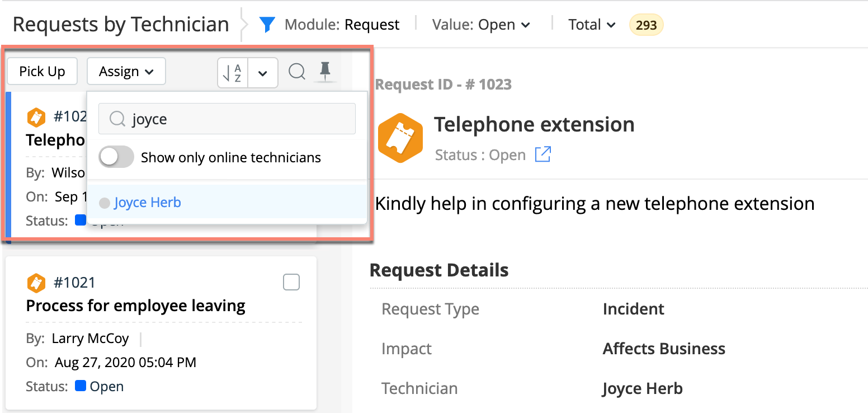Click the blue filter funnel icon
Viewport: 868px width, 413px height.
[267, 25]
